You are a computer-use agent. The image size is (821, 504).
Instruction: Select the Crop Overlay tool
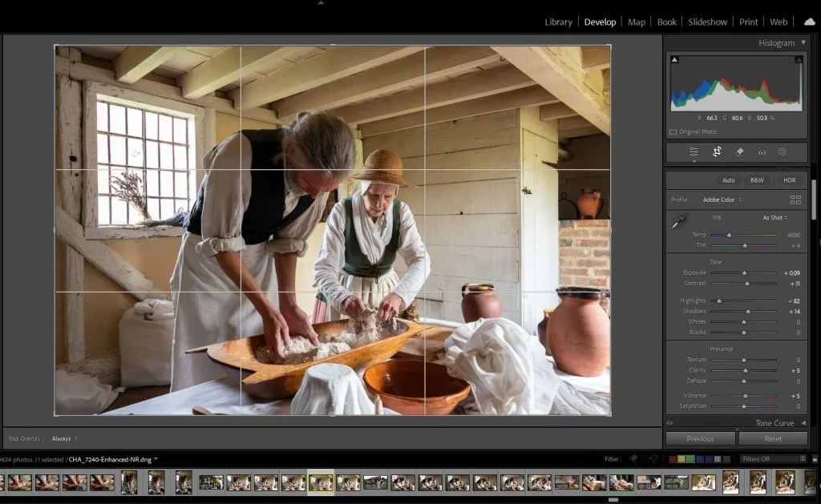click(x=718, y=151)
